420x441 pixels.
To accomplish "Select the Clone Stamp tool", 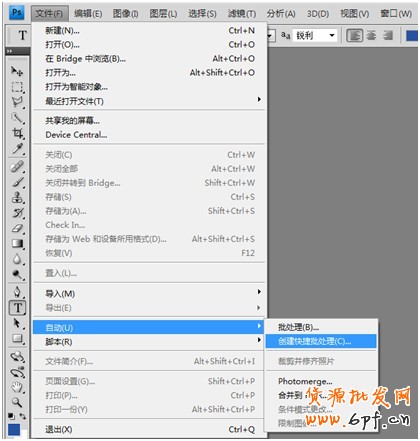I will (x=17, y=197).
